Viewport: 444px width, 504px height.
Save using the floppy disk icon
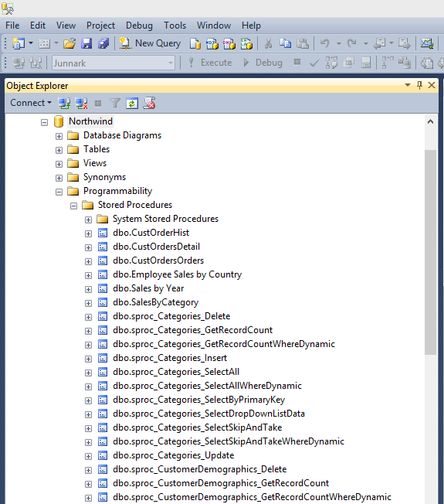pos(86,43)
